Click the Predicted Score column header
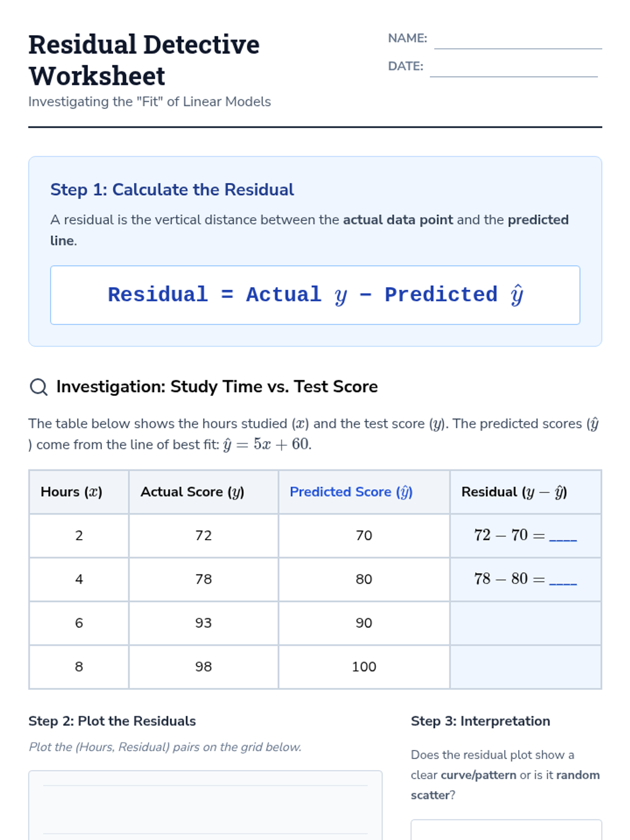This screenshot has width=630, height=840. pos(351,492)
